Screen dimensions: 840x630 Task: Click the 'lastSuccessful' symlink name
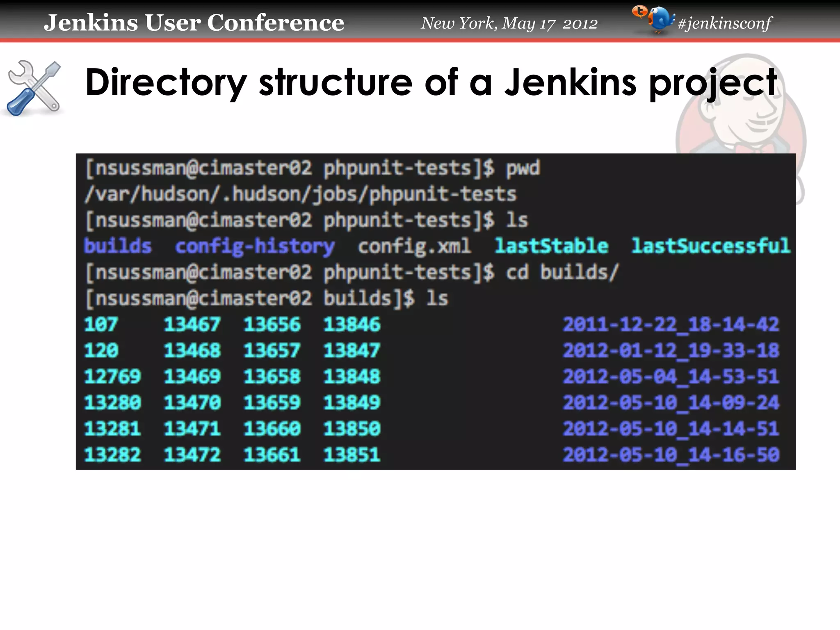(x=711, y=246)
